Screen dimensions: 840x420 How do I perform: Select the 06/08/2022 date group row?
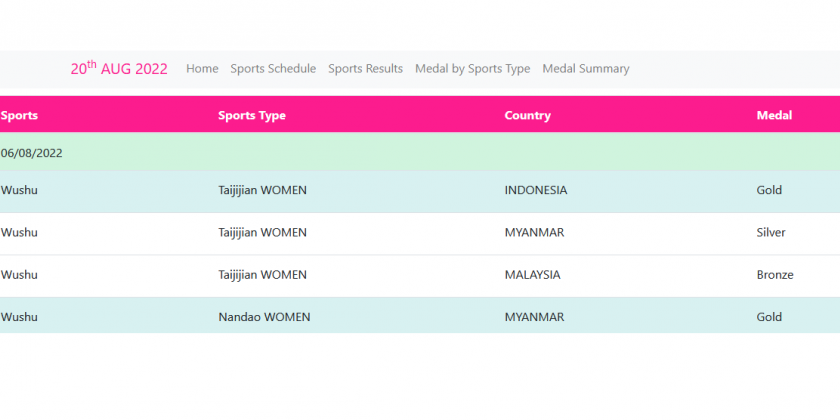[32, 153]
